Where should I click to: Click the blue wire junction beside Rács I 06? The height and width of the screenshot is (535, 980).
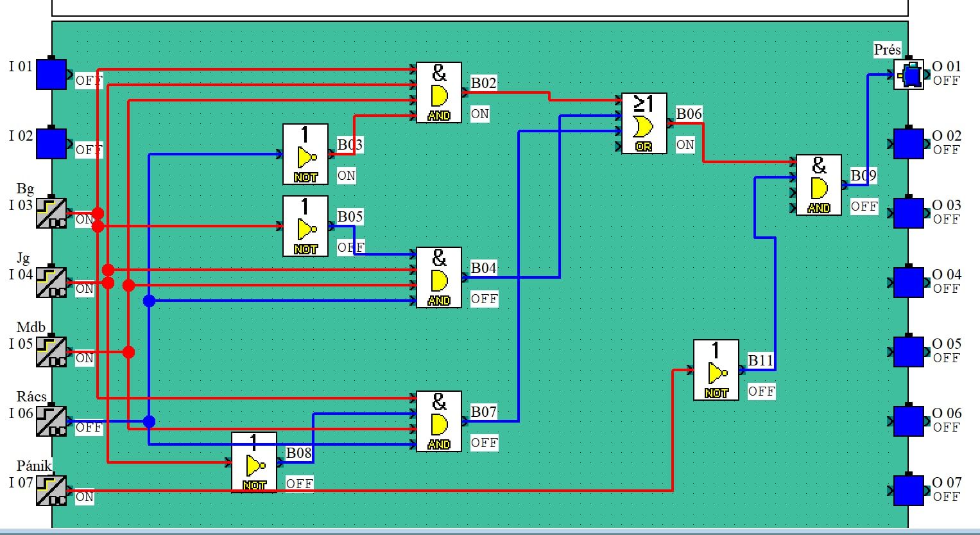[149, 421]
